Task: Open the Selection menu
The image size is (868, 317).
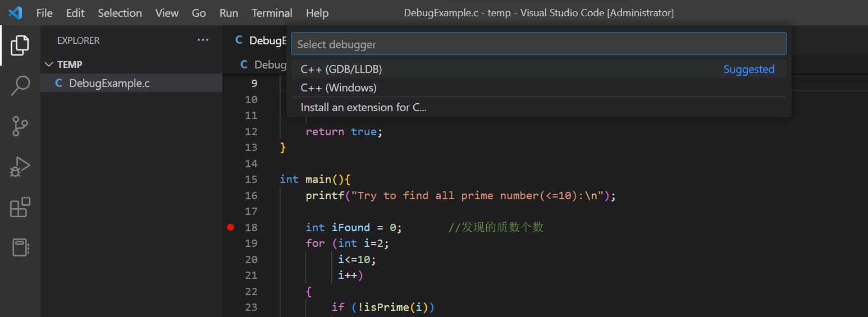Action: (x=120, y=13)
